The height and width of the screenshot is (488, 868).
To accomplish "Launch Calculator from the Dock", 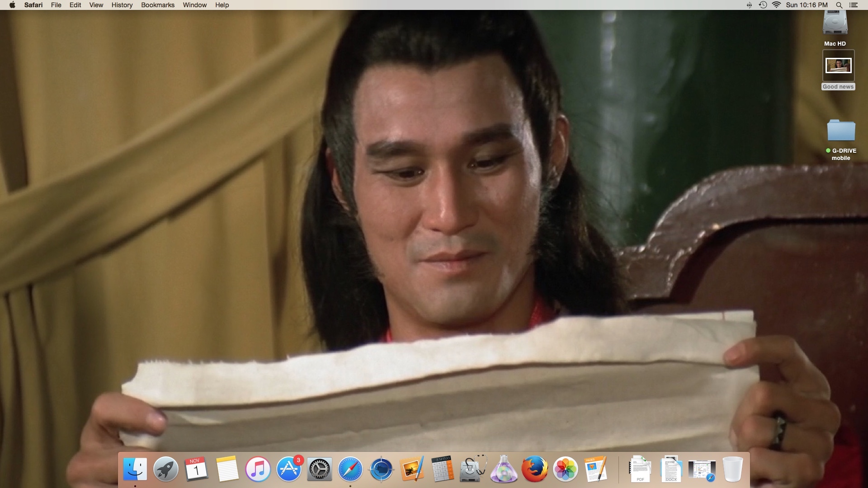I will (443, 469).
